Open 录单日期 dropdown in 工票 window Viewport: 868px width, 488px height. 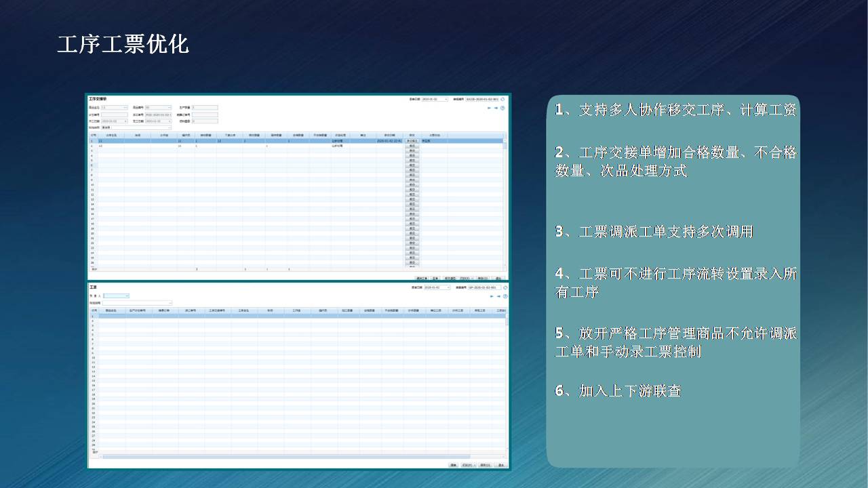pyautogui.click(x=448, y=287)
